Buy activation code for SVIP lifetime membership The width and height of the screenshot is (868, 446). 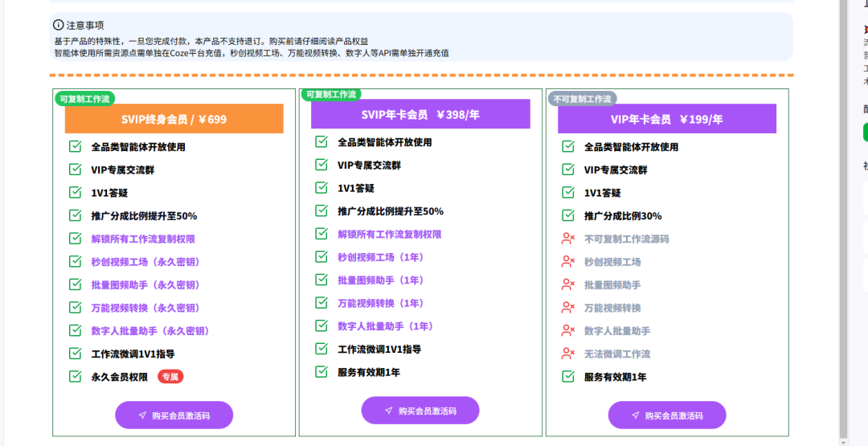pyautogui.click(x=174, y=415)
